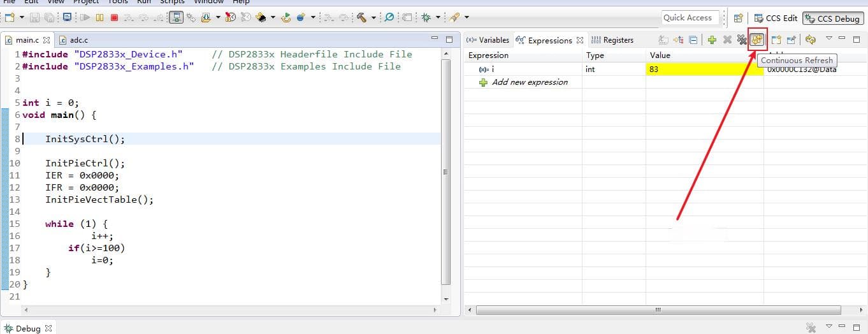Click the Load Program folder toolbar icon

(x=206, y=17)
